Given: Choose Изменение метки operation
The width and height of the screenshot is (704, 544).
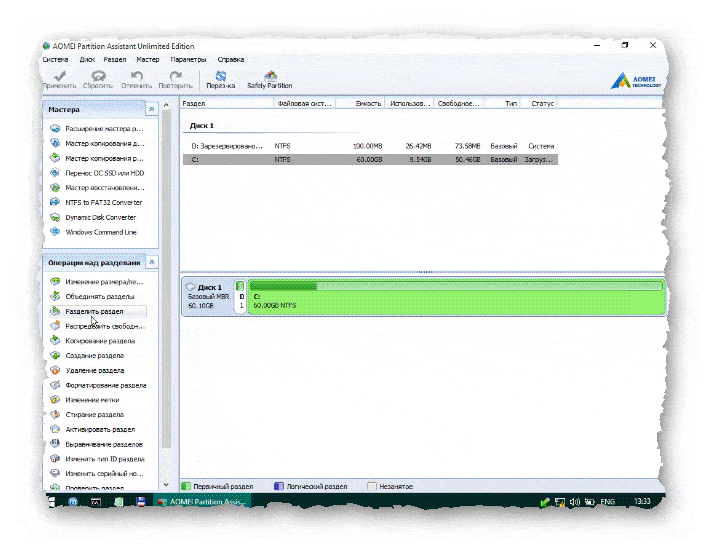Looking at the screenshot, I should 84,400.
